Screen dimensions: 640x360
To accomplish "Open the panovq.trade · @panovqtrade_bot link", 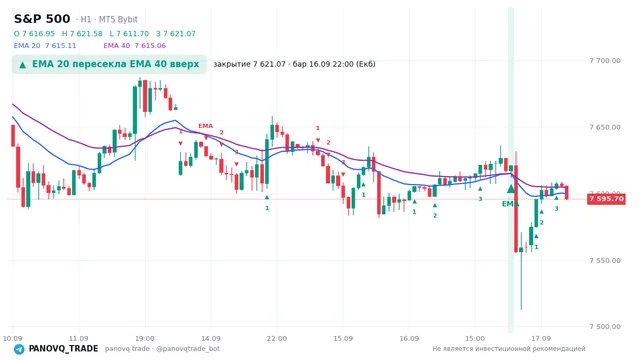I will (162, 349).
